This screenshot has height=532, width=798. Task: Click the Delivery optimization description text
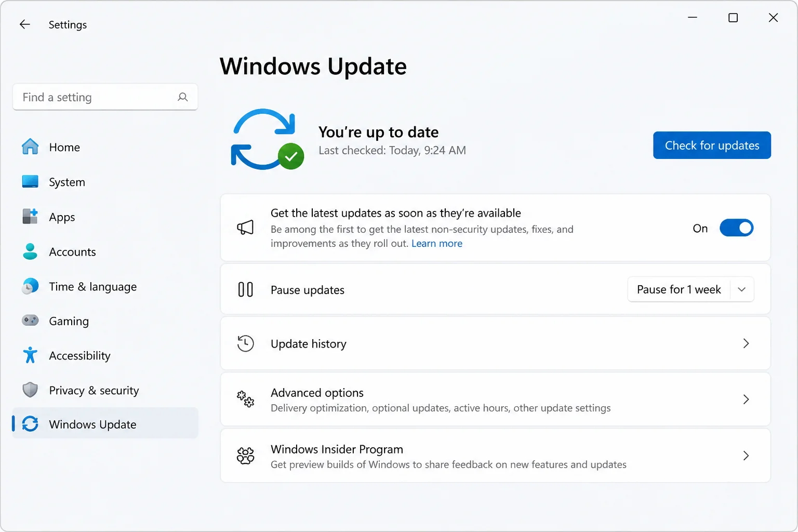pyautogui.click(x=441, y=408)
